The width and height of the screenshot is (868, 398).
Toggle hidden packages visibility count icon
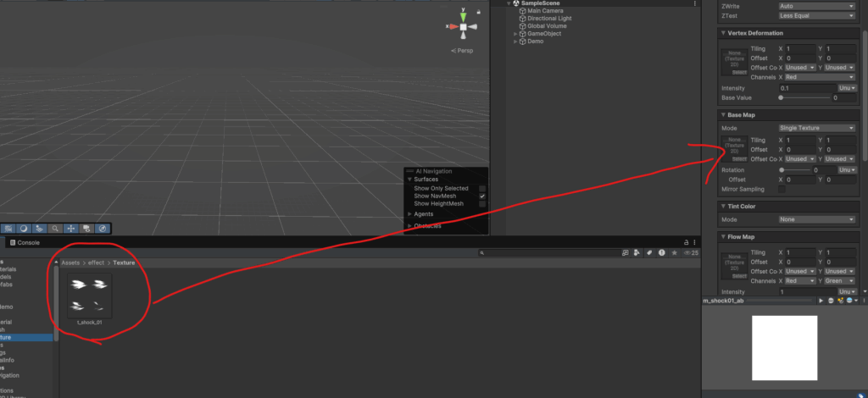tap(689, 252)
